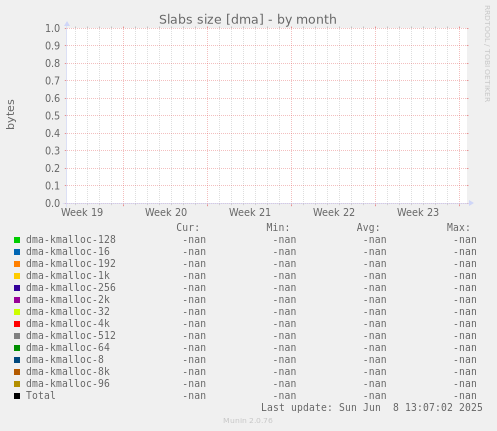Click the yellow dma-kmalloc-1k legend swatch
The height and width of the screenshot is (431, 497).
(x=17, y=276)
